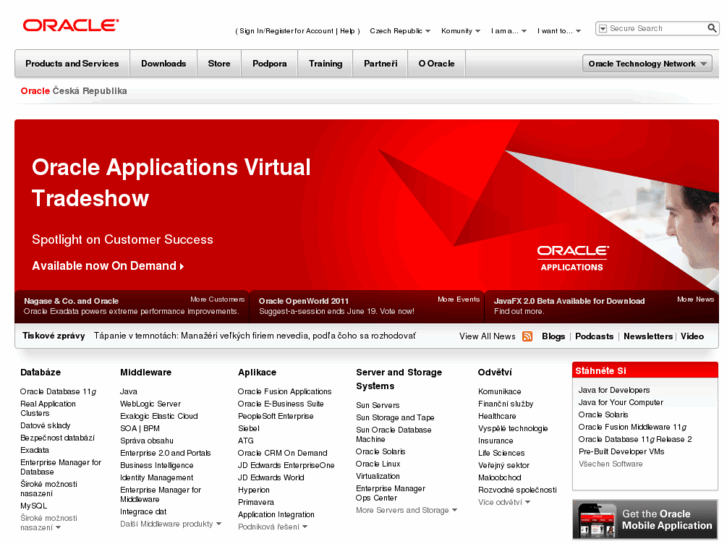
Task: Click Sign In/Register for Account link
Action: pyautogui.click(x=286, y=31)
